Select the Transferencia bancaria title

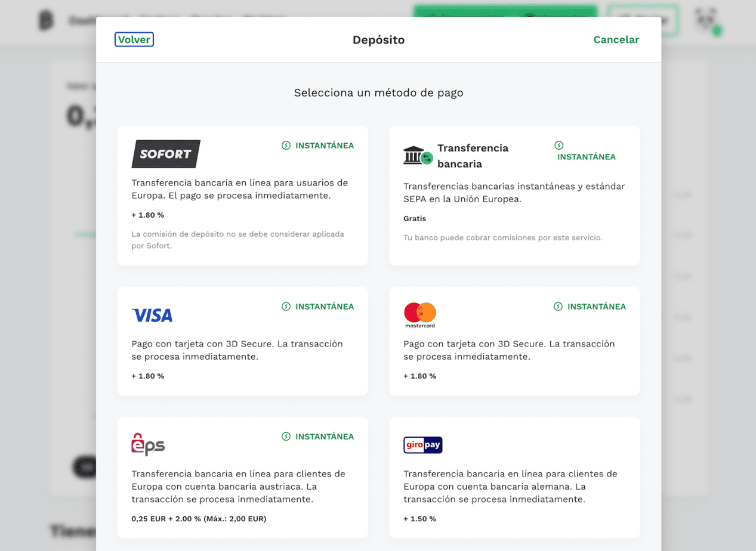click(x=473, y=156)
